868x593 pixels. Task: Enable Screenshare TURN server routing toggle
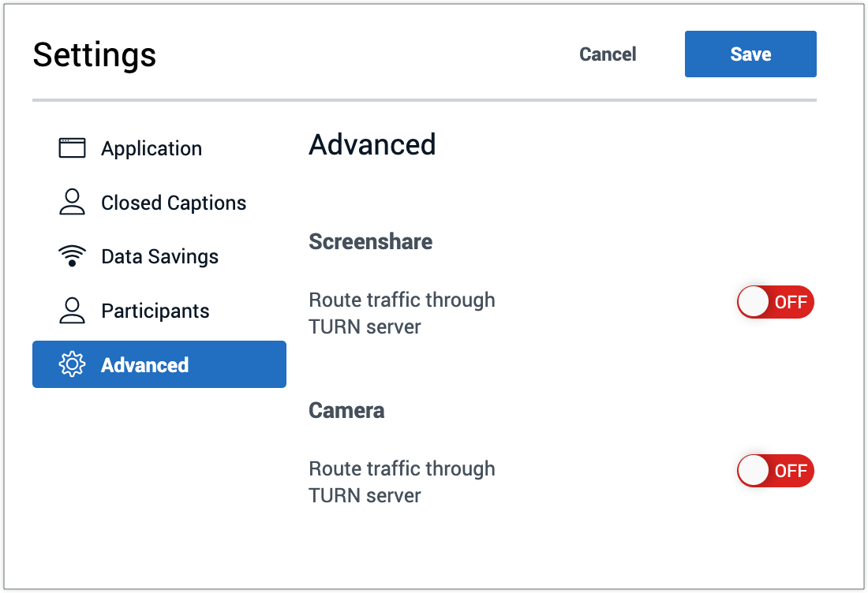tap(775, 302)
